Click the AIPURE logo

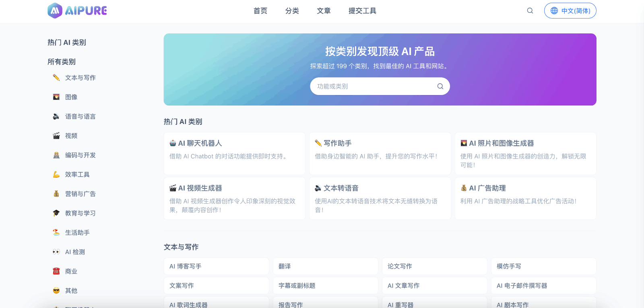pyautogui.click(x=77, y=11)
